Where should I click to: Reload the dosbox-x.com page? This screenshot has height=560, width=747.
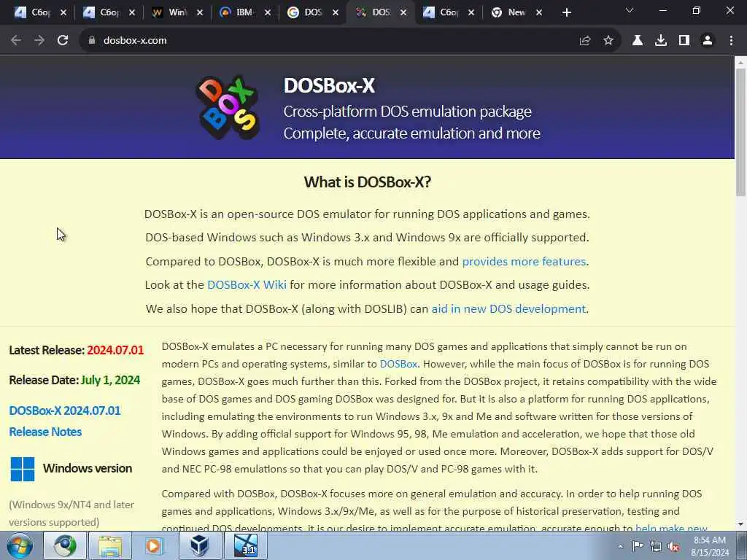point(63,41)
